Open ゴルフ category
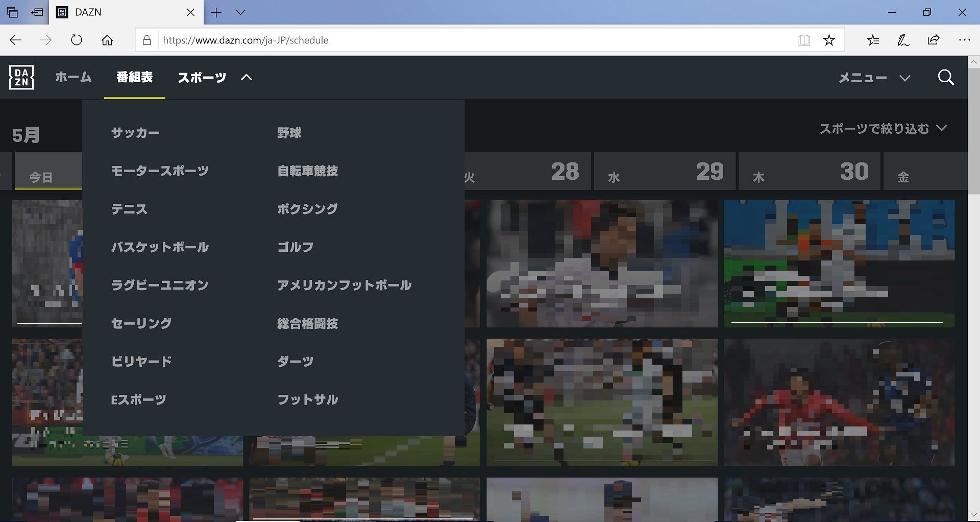 pyautogui.click(x=296, y=247)
